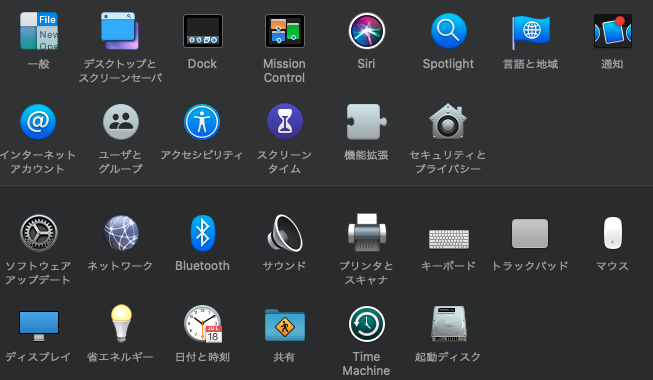This screenshot has height=380, width=653.
Task: Open インターネットアカウント preferences
Action: (x=38, y=122)
